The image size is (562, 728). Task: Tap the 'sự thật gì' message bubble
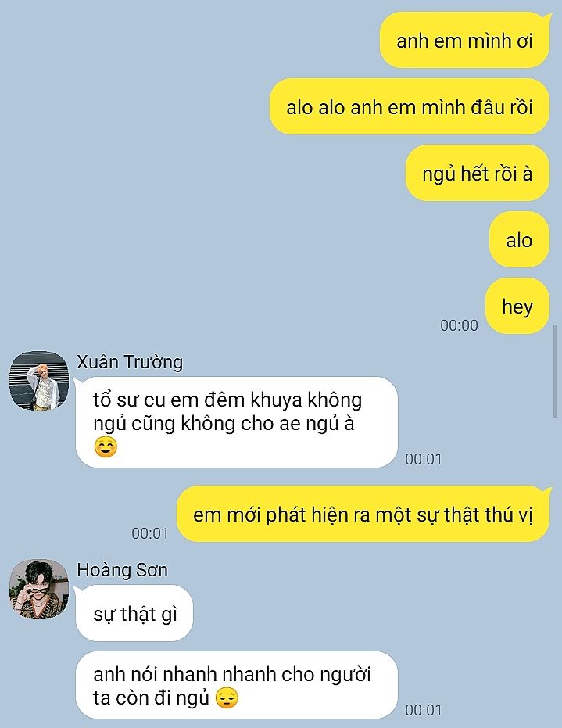pyautogui.click(x=134, y=613)
